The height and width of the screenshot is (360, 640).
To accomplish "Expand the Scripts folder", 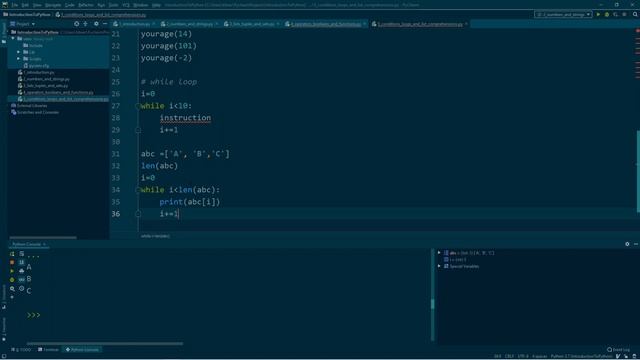I will 18,59.
